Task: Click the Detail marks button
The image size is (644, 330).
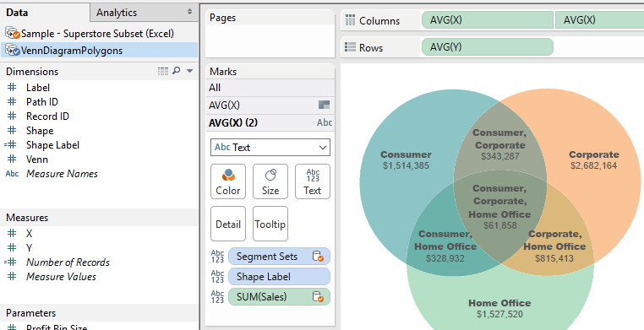Action: pos(228,224)
